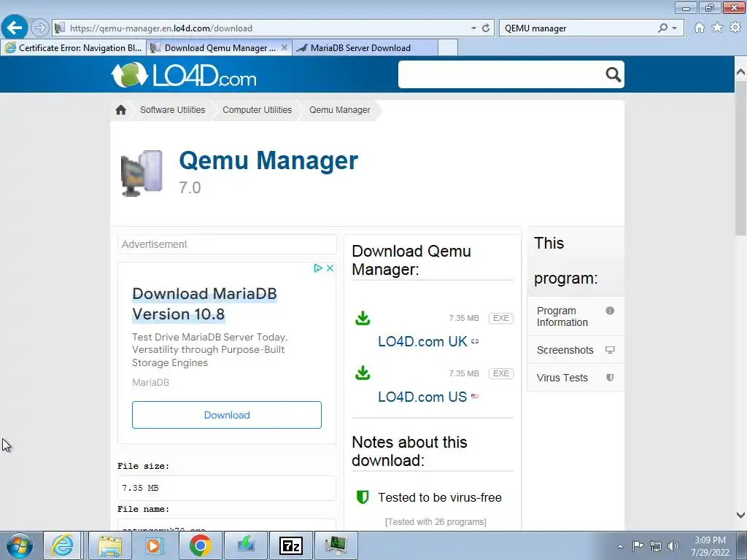The height and width of the screenshot is (560, 747).
Task: Click the EXE badge beside US mirror
Action: click(x=500, y=373)
